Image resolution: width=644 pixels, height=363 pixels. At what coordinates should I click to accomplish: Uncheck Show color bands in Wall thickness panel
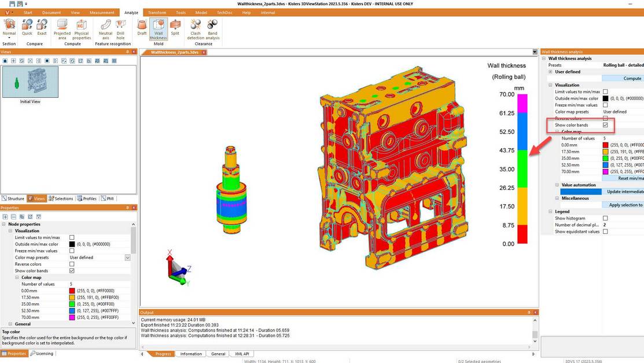click(x=605, y=125)
